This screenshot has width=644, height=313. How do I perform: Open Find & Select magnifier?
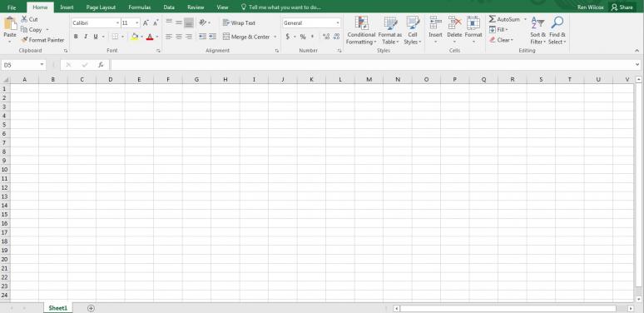coord(557,31)
